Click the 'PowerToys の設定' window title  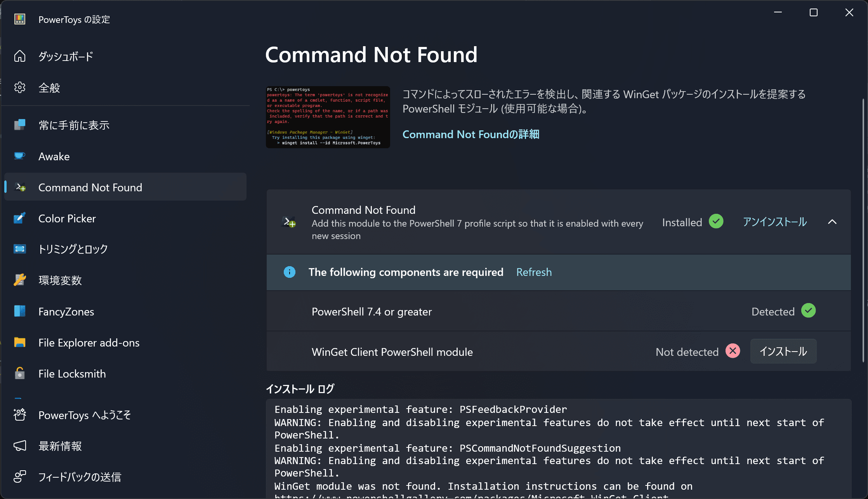(74, 19)
